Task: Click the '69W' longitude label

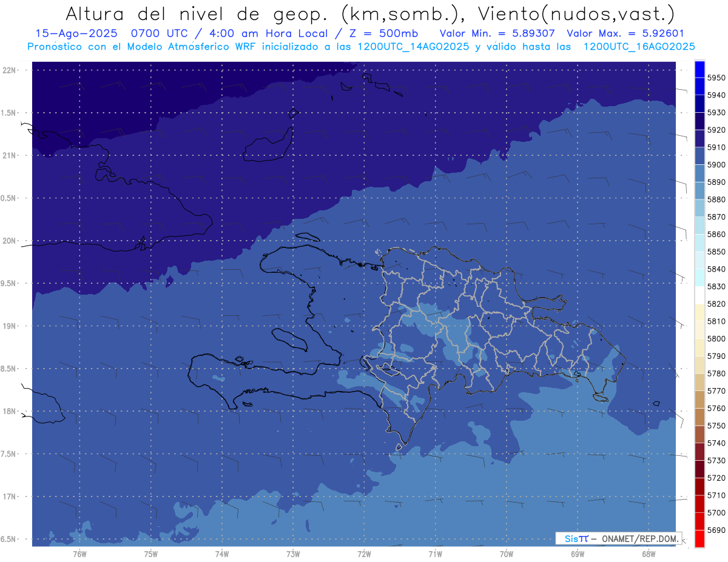Action: 578,554
